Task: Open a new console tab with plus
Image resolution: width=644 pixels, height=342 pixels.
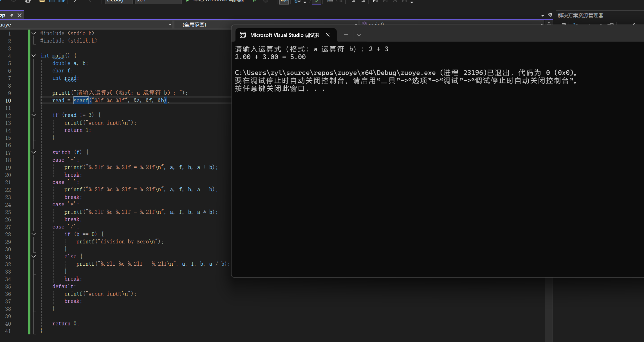Action: tap(346, 35)
